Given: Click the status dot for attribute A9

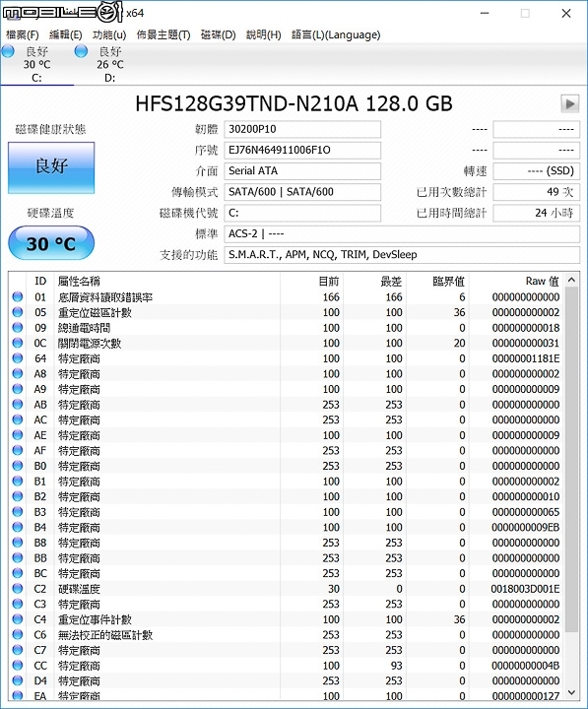Looking at the screenshot, I should point(18,389).
